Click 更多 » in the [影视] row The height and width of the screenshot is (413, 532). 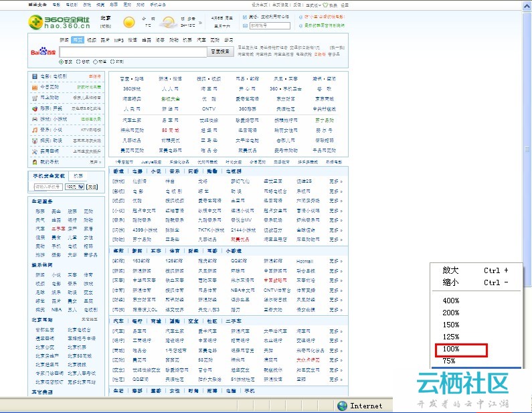(336, 191)
